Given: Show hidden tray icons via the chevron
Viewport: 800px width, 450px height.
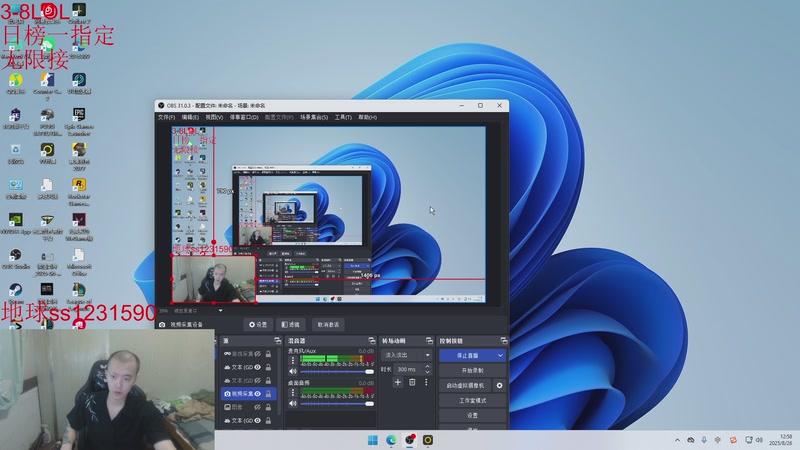Looking at the screenshot, I should [677, 440].
